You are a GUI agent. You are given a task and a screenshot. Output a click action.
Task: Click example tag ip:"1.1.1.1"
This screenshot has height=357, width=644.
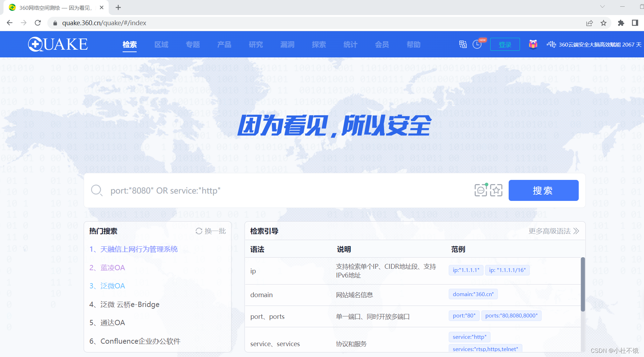point(466,270)
